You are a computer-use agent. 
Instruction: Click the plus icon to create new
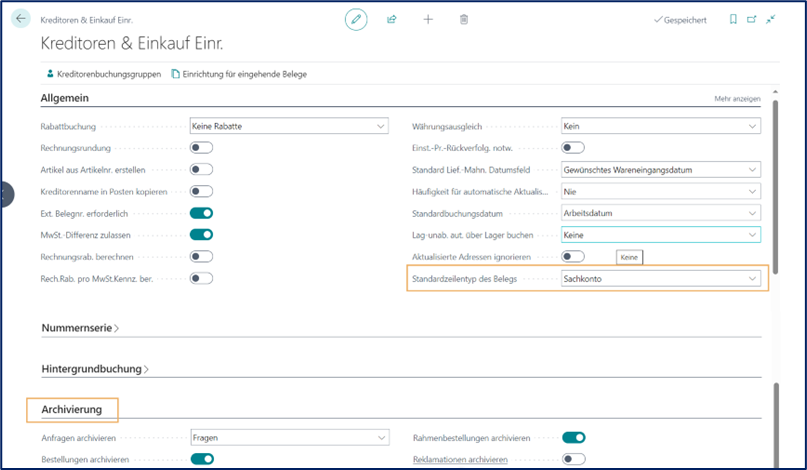(x=428, y=19)
